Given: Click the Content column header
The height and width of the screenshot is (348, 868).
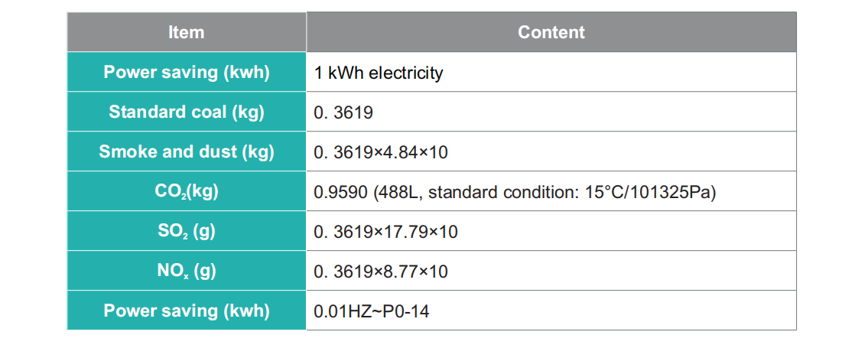Looking at the screenshot, I should tap(551, 32).
